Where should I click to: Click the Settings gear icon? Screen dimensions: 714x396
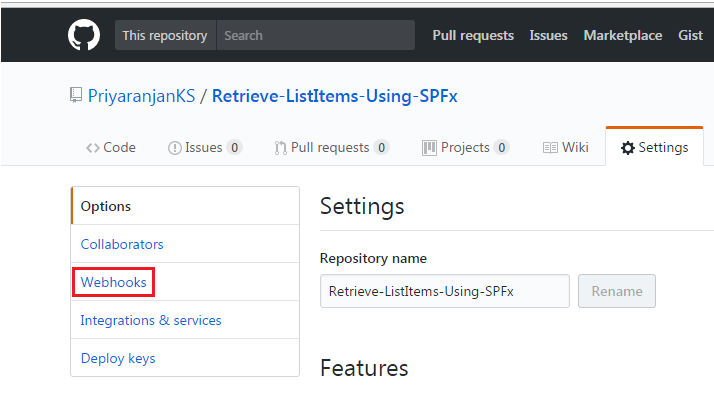pos(627,148)
